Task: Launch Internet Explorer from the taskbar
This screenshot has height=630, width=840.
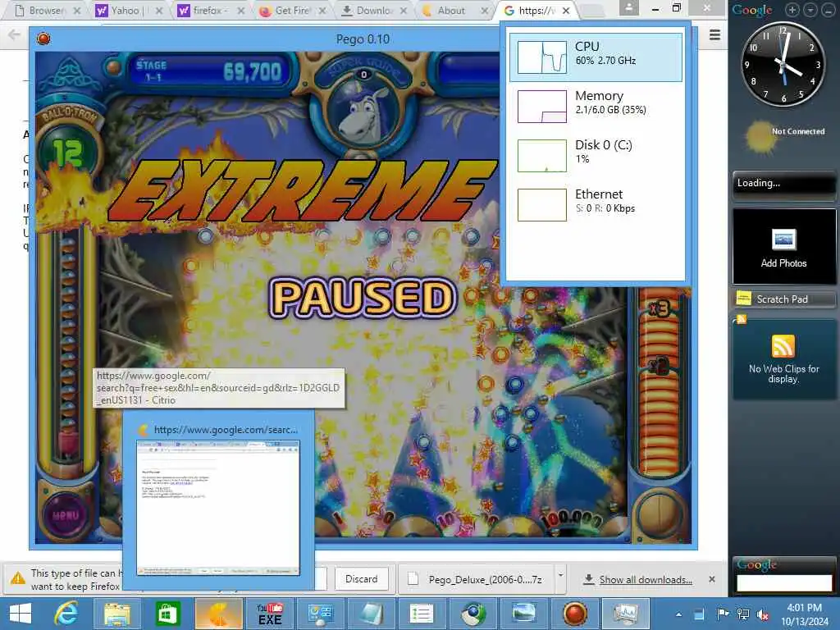Action: tap(67, 614)
